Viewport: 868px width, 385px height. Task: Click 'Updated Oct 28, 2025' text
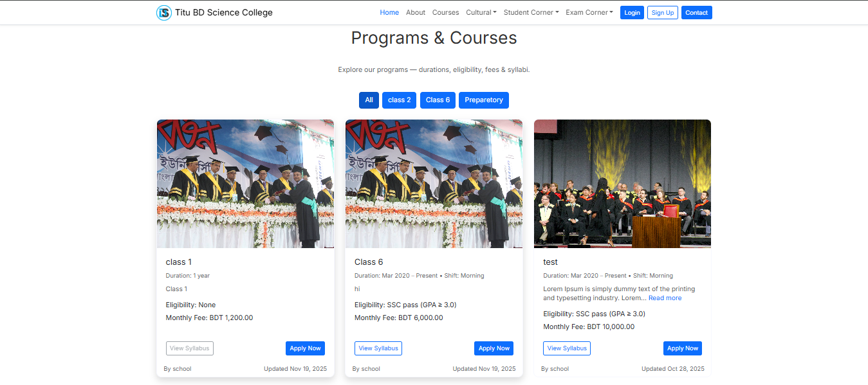(673, 369)
